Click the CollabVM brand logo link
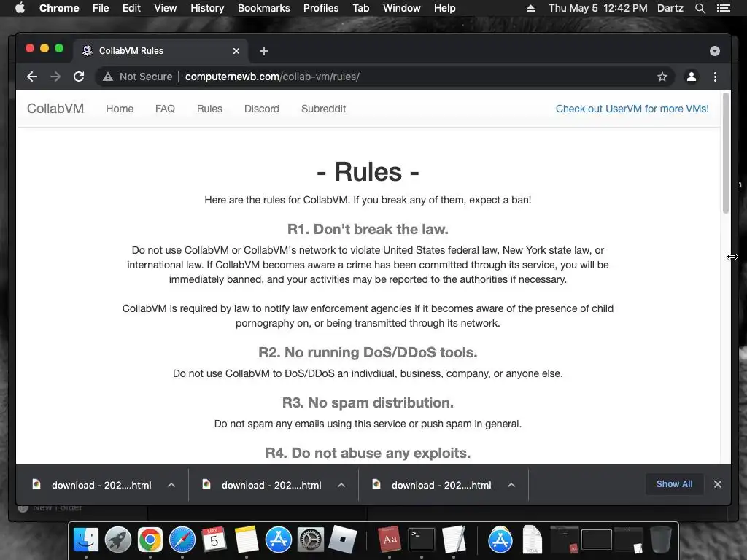Screen dimensions: 747x560 point(55,109)
